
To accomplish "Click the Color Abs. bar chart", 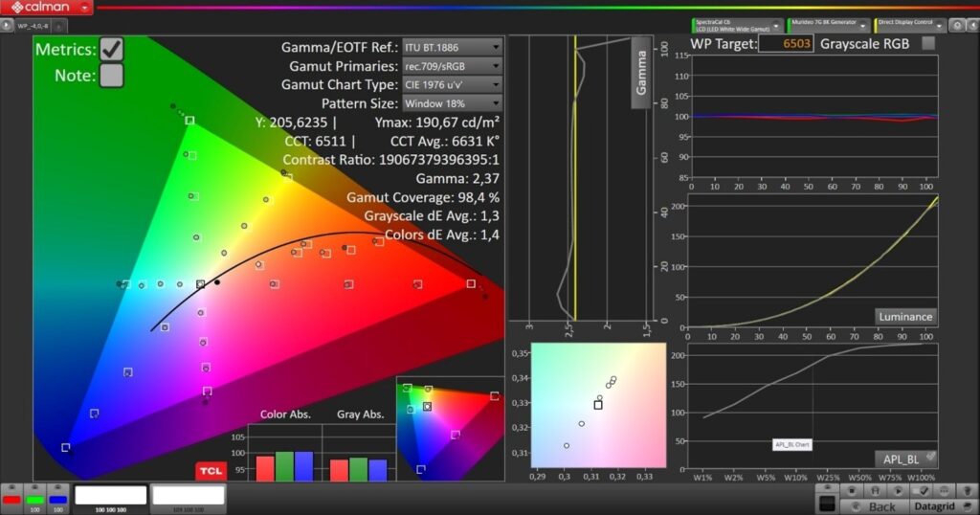I will [285, 454].
